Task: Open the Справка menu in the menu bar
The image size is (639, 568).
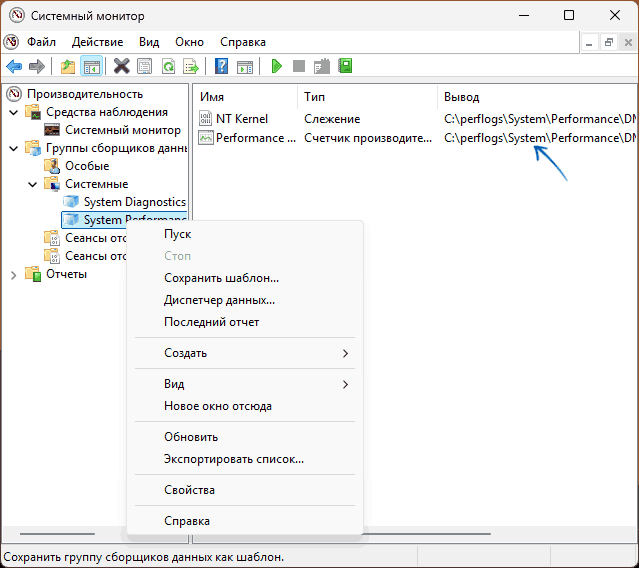Action: 243,42
